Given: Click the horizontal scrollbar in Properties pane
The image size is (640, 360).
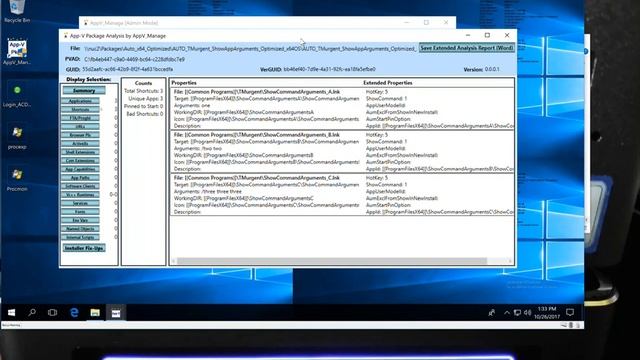Looking at the screenshot, I should [x=332, y=261].
